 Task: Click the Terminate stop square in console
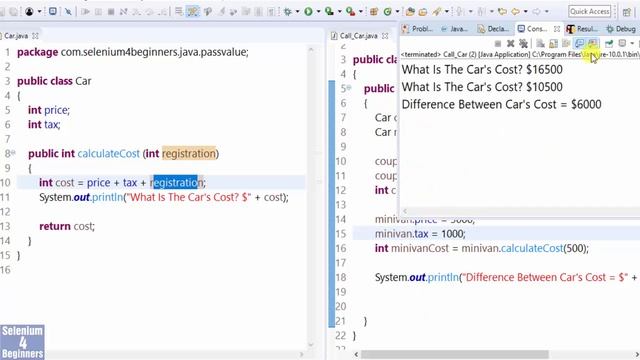coord(498,43)
